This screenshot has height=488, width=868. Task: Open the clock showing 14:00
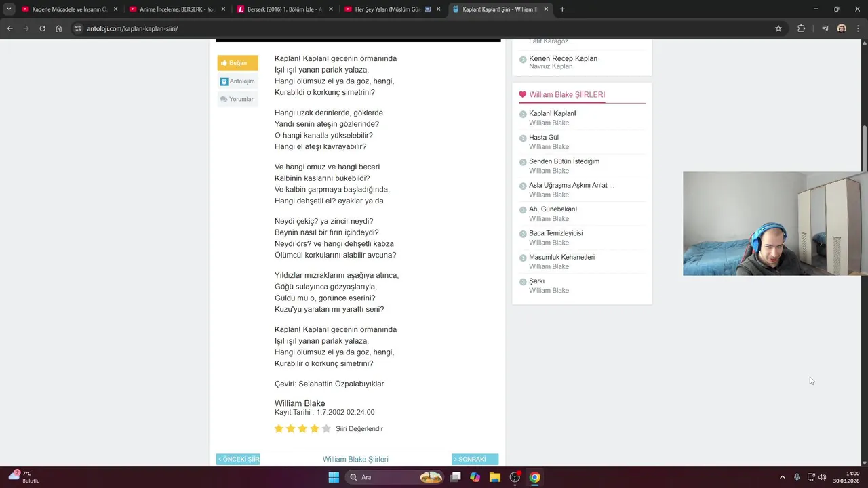point(846,477)
